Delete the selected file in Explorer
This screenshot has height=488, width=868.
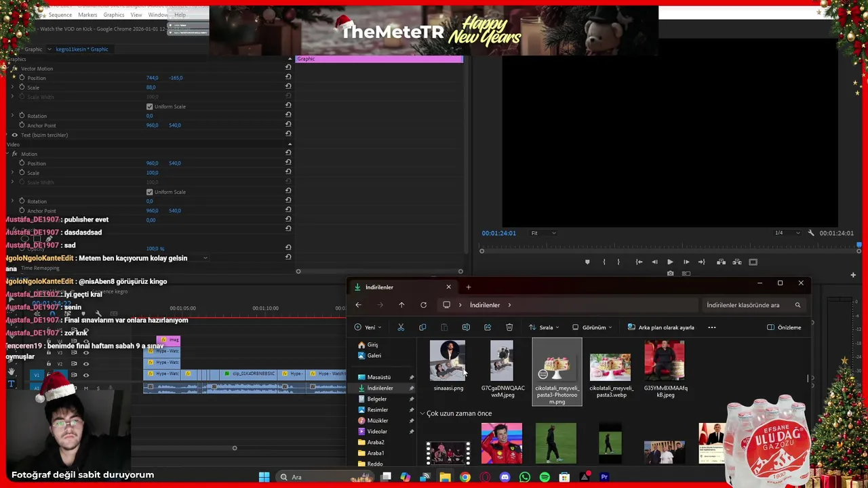(x=509, y=327)
